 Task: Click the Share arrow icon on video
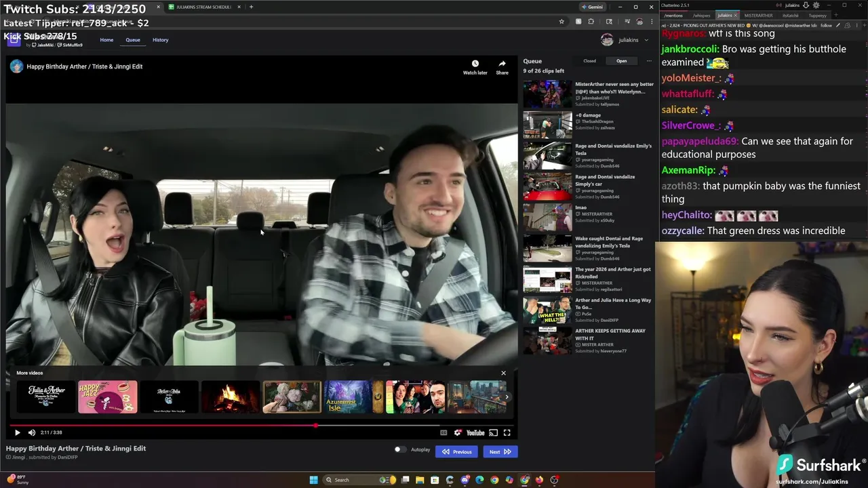[502, 64]
